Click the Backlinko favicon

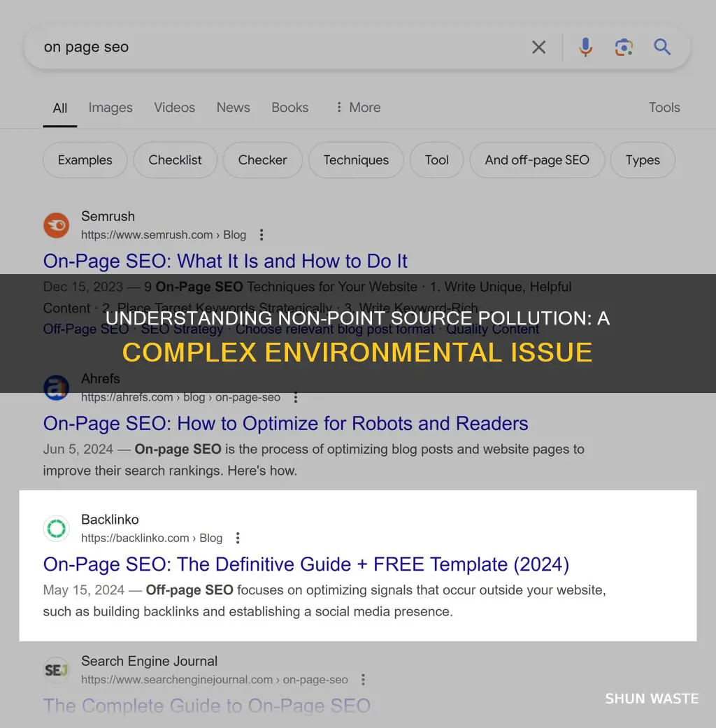tap(56, 529)
